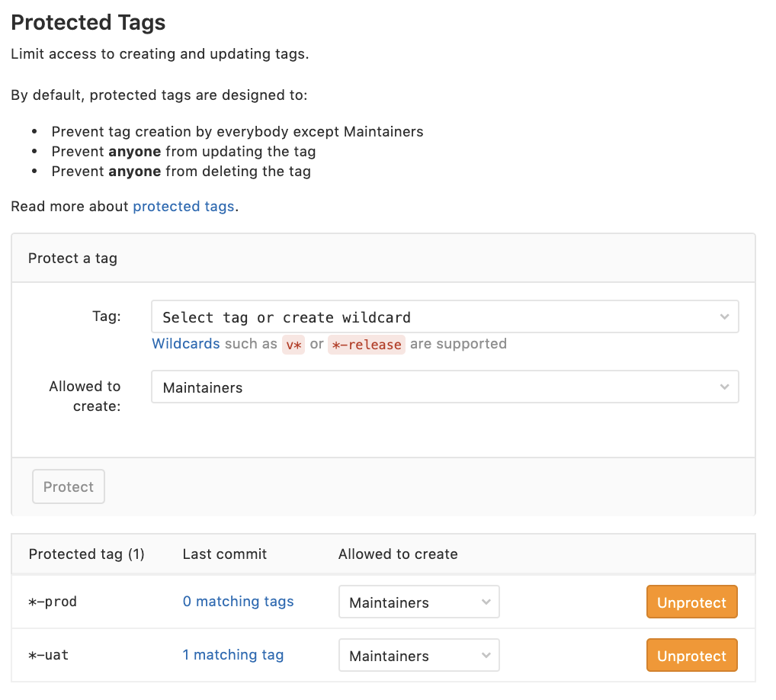Click the chevron of the form's Maintainers selector

tap(724, 387)
